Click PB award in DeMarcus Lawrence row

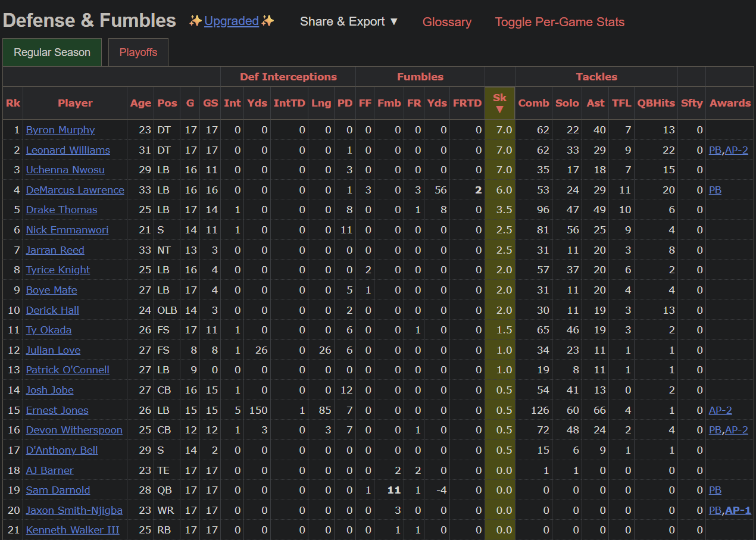715,190
